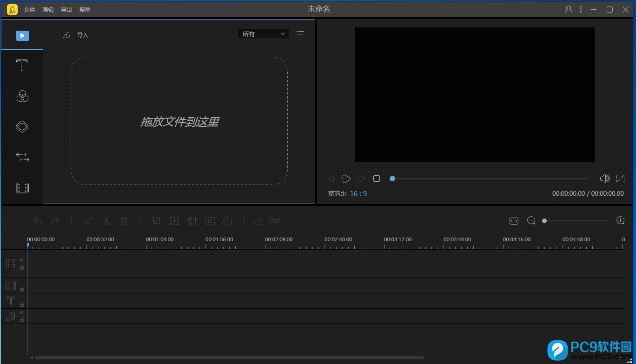The image size is (636, 364).
Task: Open the list view sort options icon
Action: point(300,34)
